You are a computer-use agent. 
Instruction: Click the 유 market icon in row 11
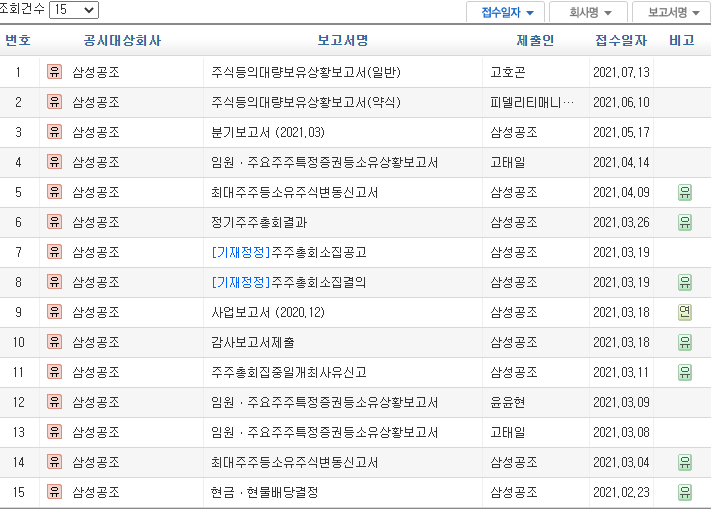point(54,372)
